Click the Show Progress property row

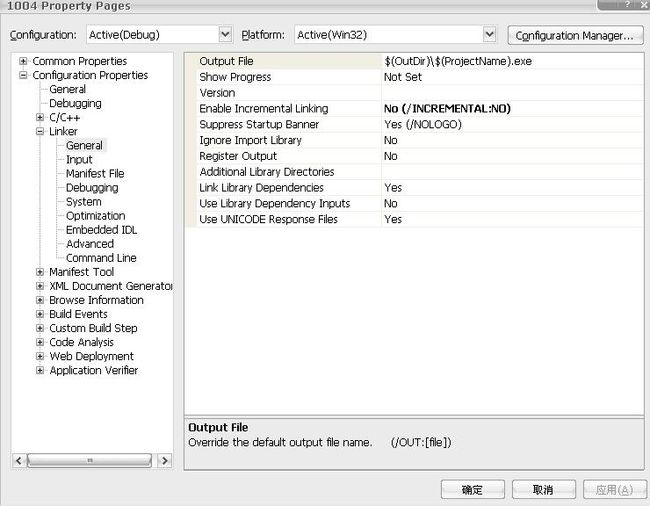coord(414,77)
